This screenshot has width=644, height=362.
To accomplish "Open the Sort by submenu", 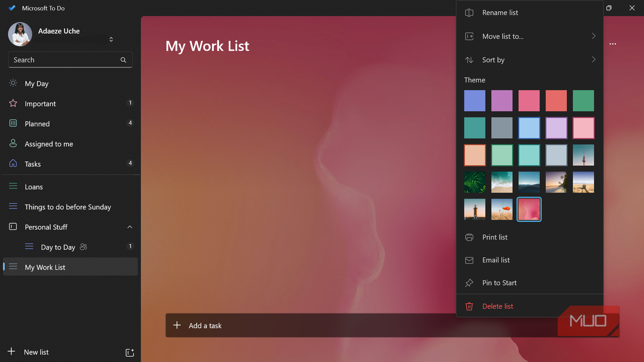I will click(x=594, y=59).
